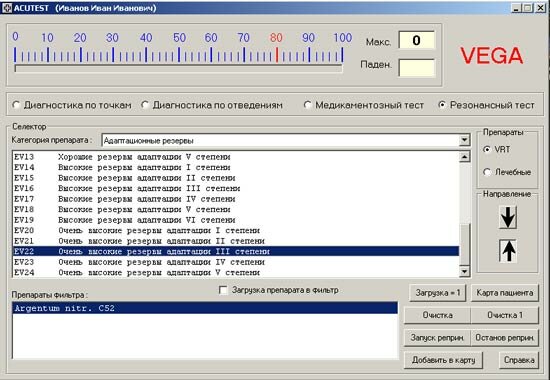Select row EV16 Высокие резервы III степени

[x=236, y=188]
